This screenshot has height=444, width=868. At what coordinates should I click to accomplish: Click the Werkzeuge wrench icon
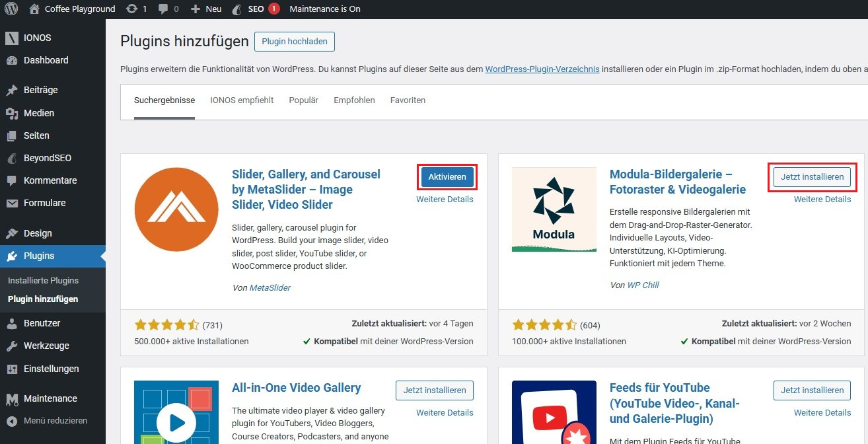tap(12, 346)
